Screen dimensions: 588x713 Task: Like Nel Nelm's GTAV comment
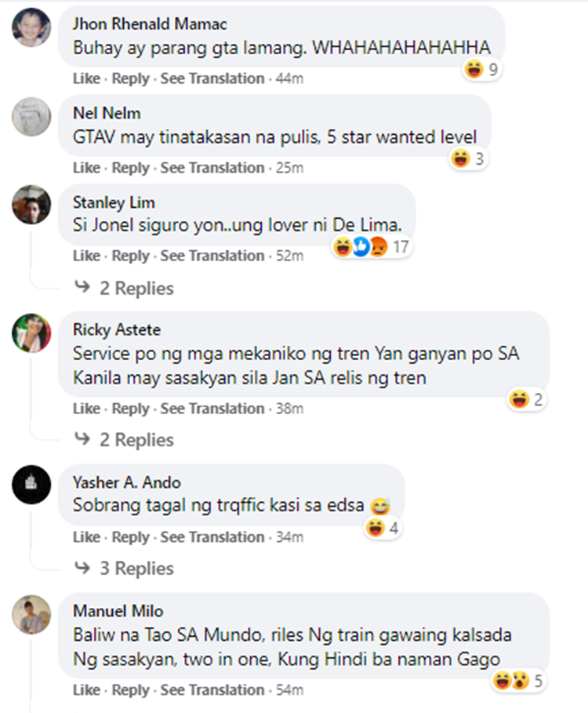pyautogui.click(x=86, y=168)
